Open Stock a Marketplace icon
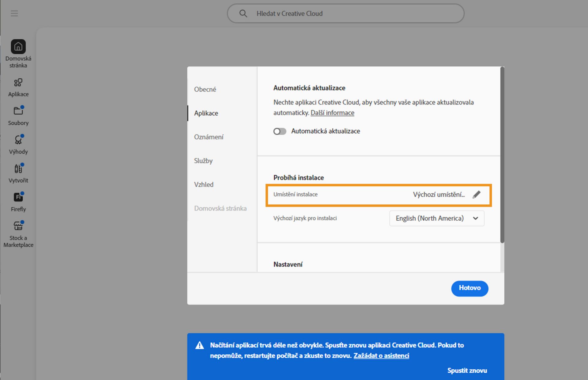 [x=18, y=226]
